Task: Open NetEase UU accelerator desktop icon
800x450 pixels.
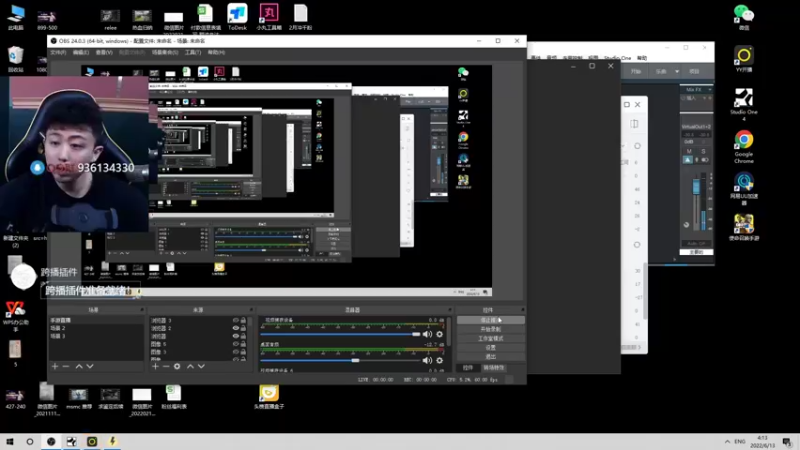Action: click(743, 189)
